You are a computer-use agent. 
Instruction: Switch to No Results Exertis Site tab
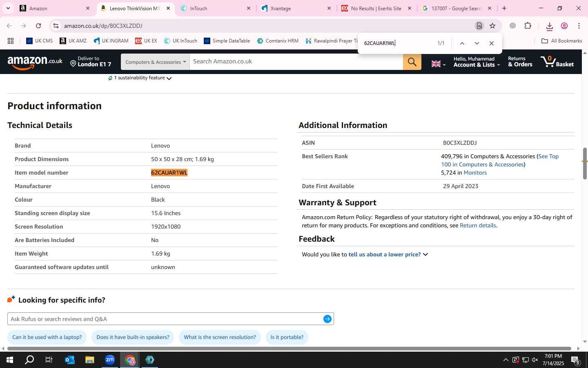tap(376, 8)
